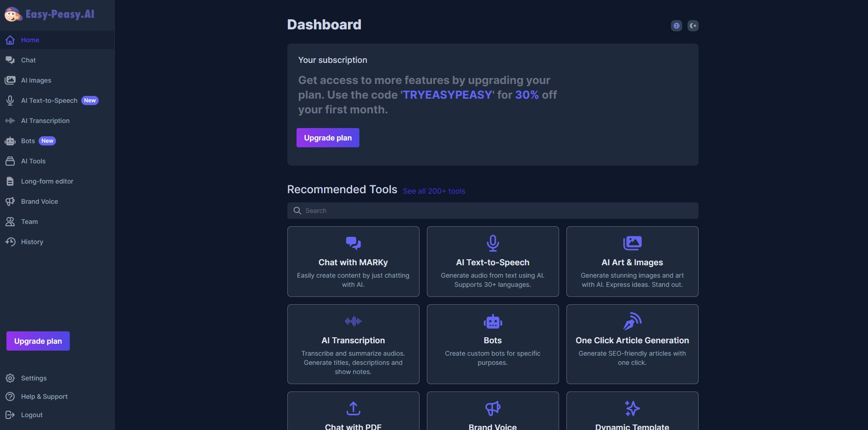The image size is (868, 430).
Task: Click the Team people icon in sidebar
Action: (x=10, y=222)
